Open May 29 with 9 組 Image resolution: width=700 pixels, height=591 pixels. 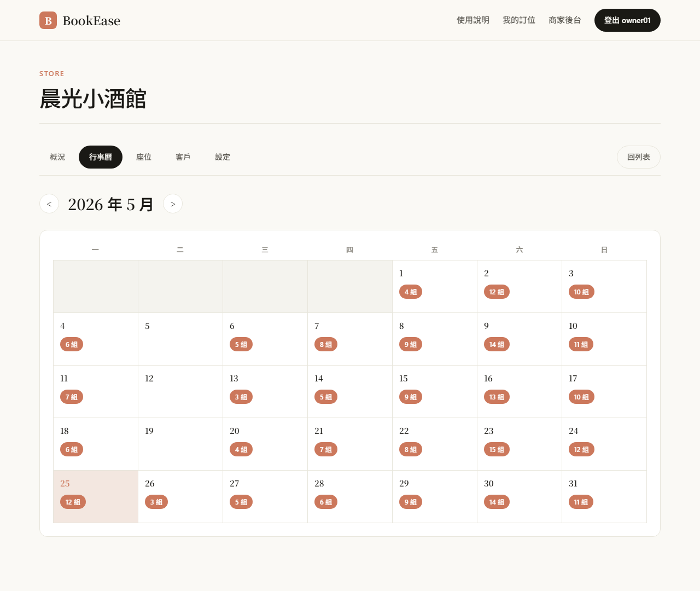tap(435, 497)
